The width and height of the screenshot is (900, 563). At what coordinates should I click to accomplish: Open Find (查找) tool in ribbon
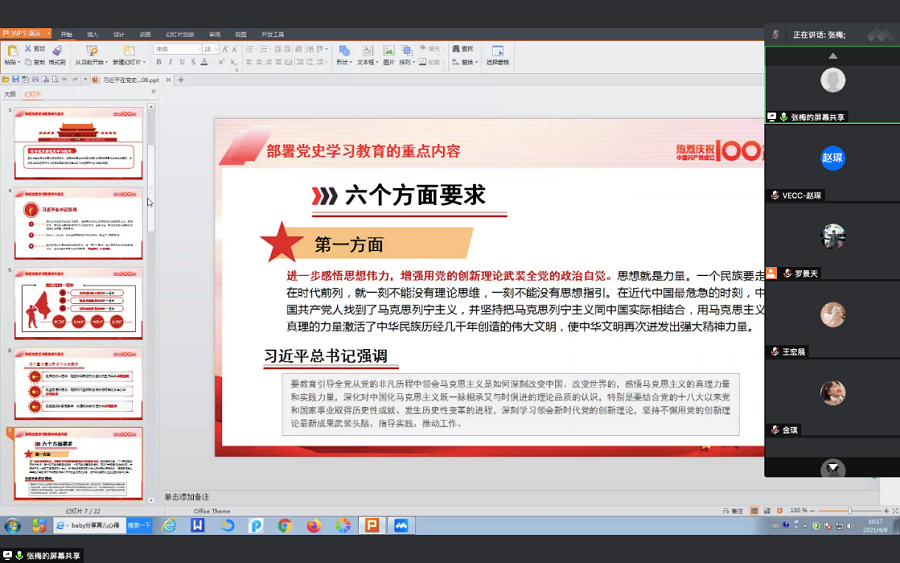[462, 48]
